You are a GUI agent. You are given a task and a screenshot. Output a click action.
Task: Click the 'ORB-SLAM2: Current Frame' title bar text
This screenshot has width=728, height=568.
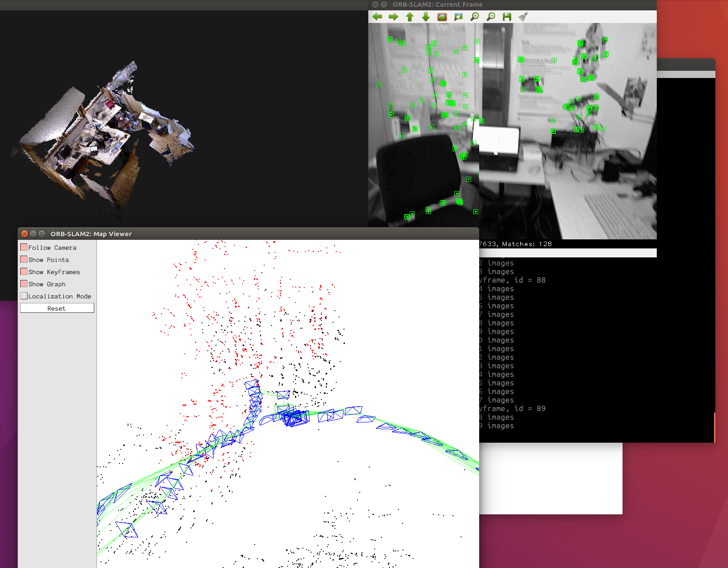coord(437,5)
